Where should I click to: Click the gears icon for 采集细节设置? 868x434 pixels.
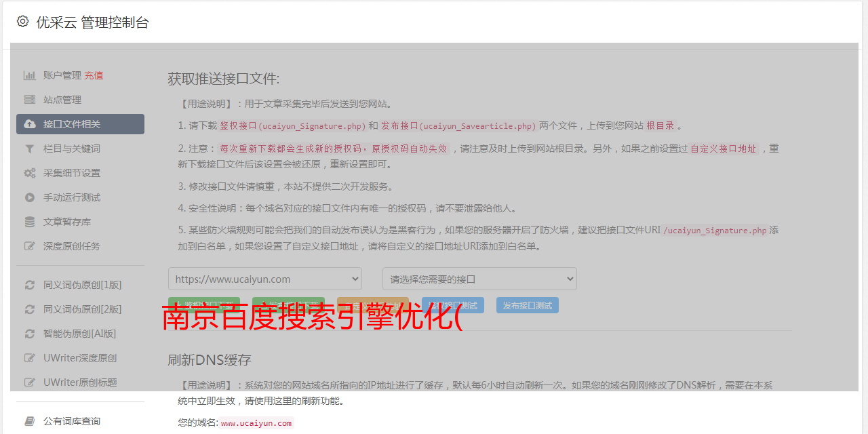click(30, 173)
